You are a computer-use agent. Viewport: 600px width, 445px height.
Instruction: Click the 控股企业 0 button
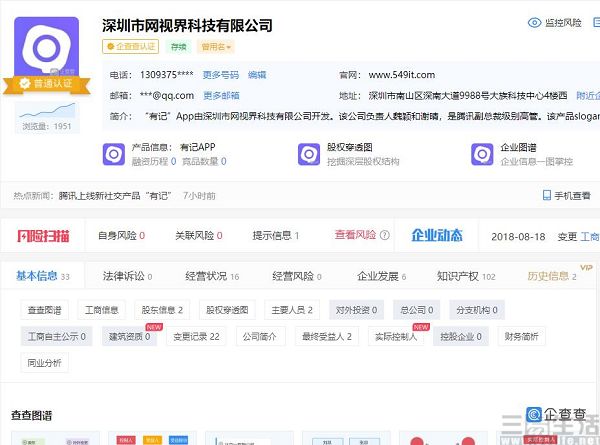(461, 337)
